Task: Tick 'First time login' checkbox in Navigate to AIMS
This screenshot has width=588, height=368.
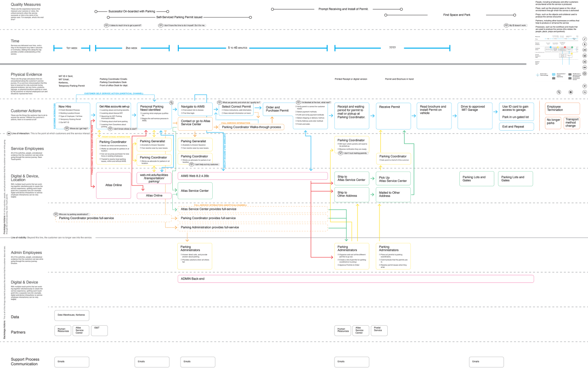Action: [x=181, y=113]
